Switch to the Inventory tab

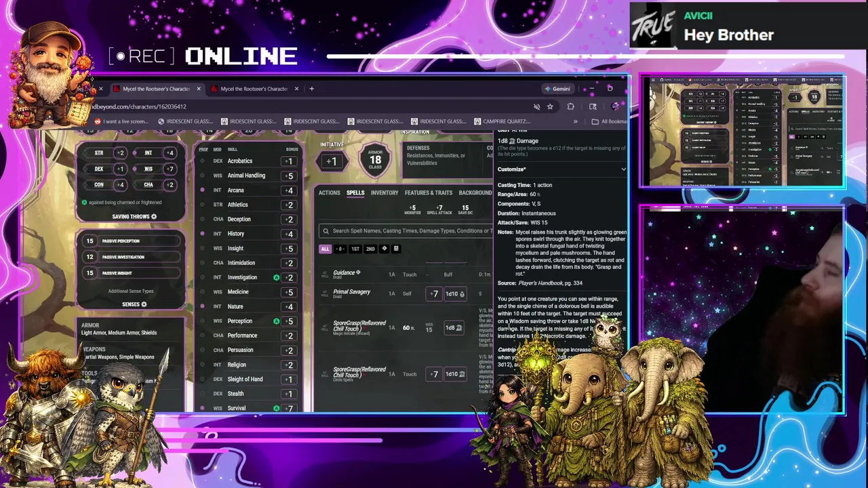384,193
